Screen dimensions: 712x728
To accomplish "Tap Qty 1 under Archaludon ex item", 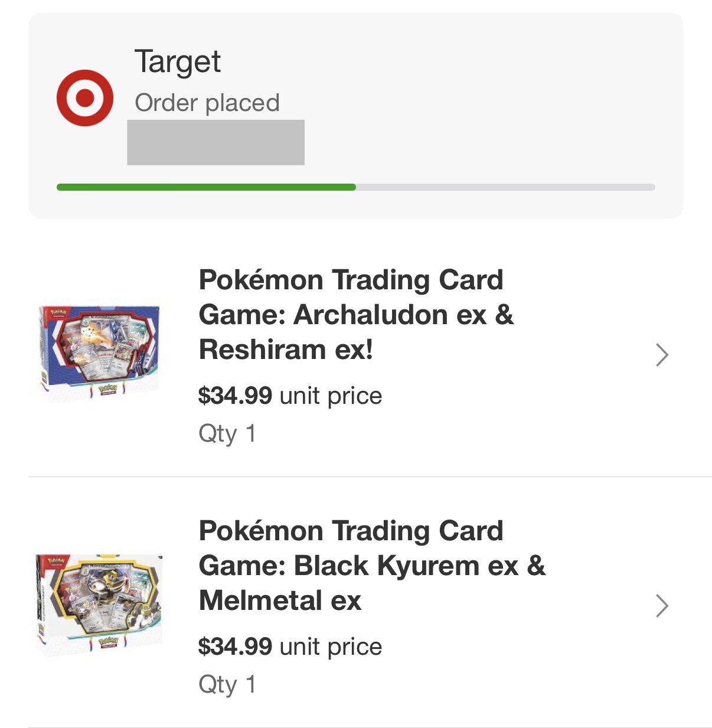I will coord(227,434).
